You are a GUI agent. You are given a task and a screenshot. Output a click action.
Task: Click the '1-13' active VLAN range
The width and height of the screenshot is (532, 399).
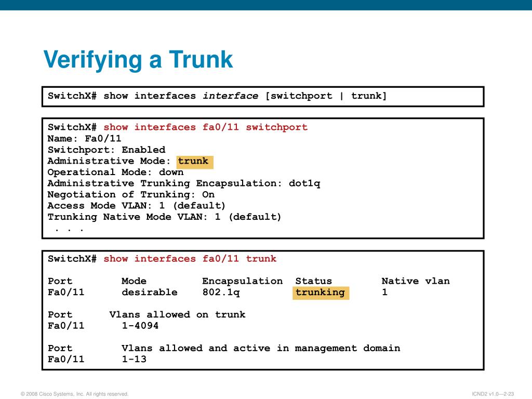click(134, 360)
